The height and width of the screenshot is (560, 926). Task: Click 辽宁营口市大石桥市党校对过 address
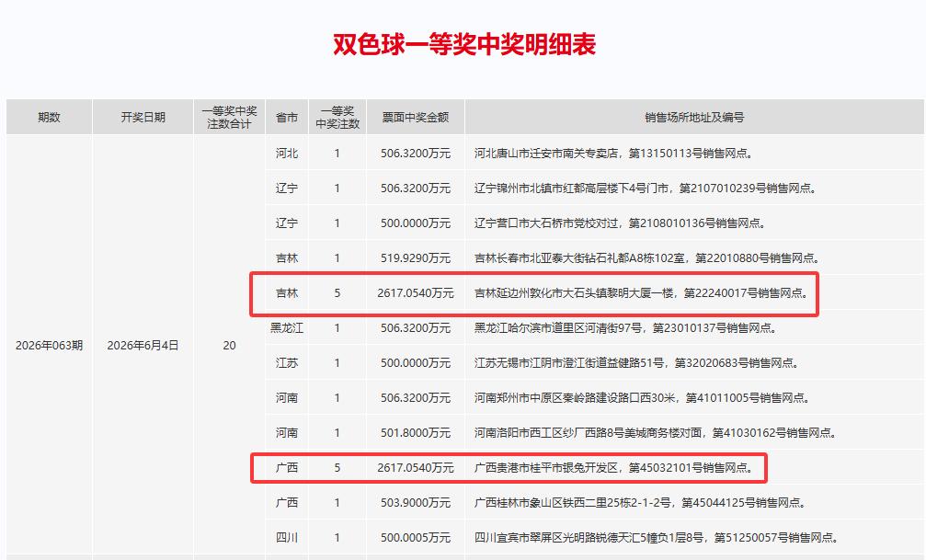click(x=620, y=223)
